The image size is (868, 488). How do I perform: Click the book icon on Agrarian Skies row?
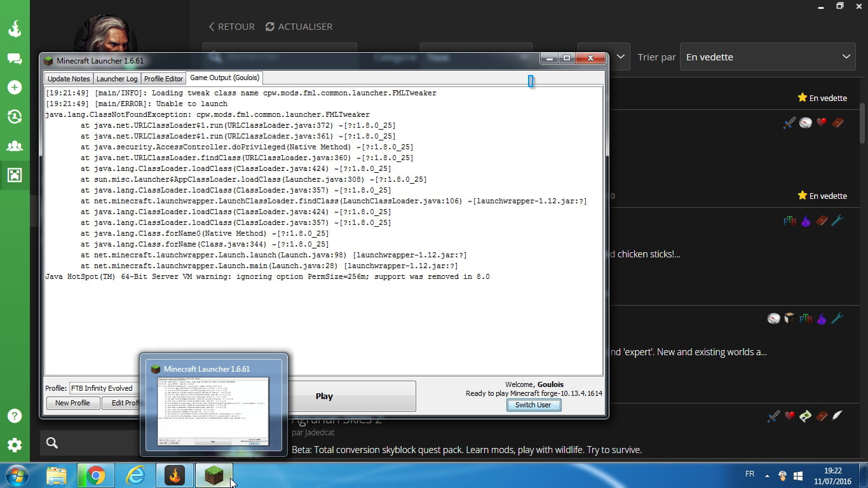coord(822,416)
